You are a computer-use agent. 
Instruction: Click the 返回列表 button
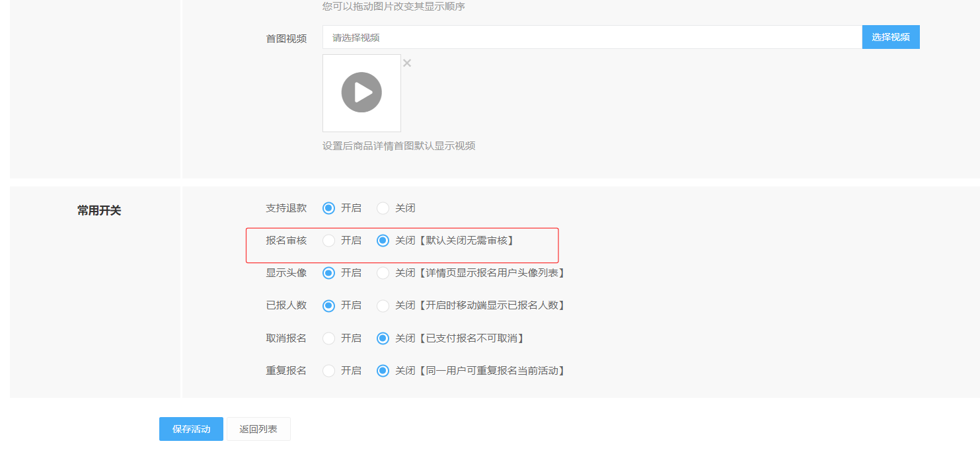pos(258,429)
